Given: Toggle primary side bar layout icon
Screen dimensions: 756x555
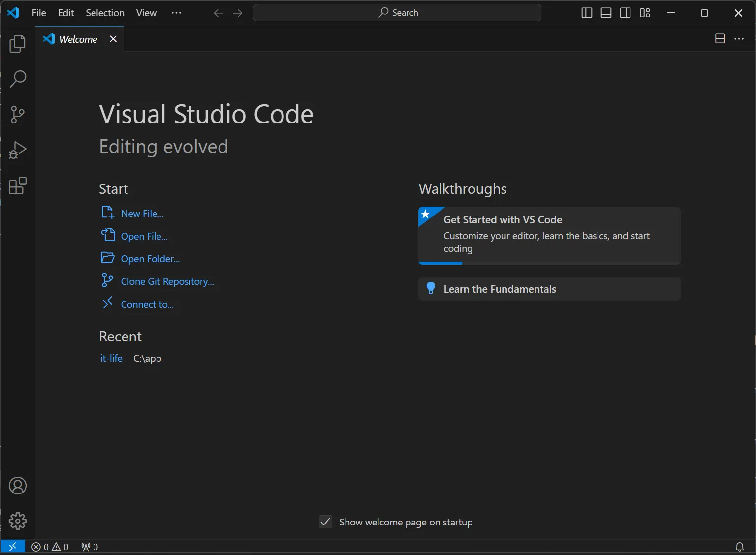Looking at the screenshot, I should coord(587,13).
